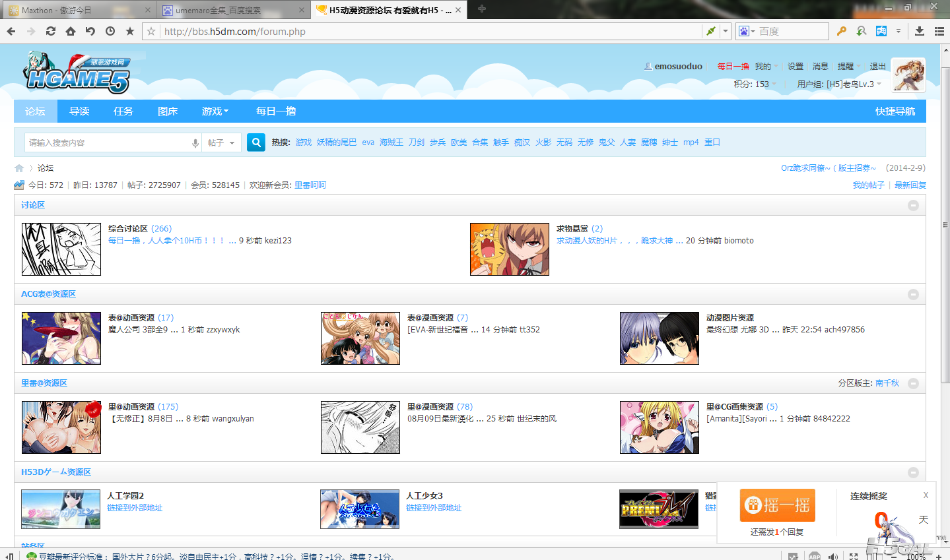Click the green plug icon in address bar
The width and height of the screenshot is (950, 560).
click(x=711, y=31)
